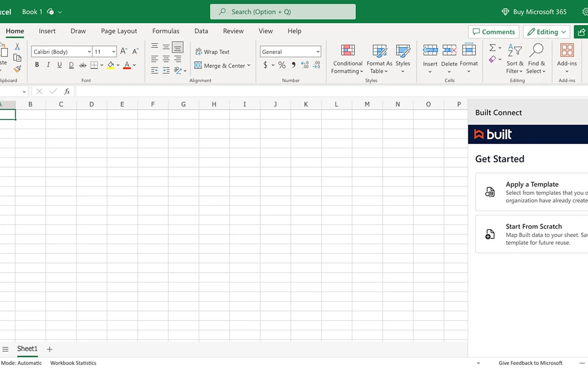This screenshot has width=588, height=368.
Task: Open Conditional Formatting dropdown
Action: (347, 59)
